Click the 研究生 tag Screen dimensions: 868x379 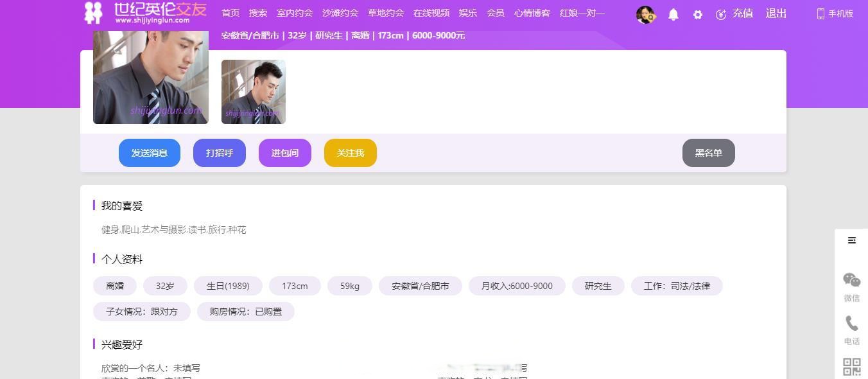point(598,286)
